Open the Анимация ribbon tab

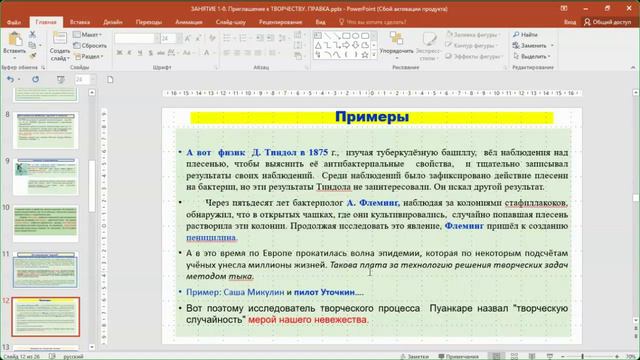tap(189, 22)
